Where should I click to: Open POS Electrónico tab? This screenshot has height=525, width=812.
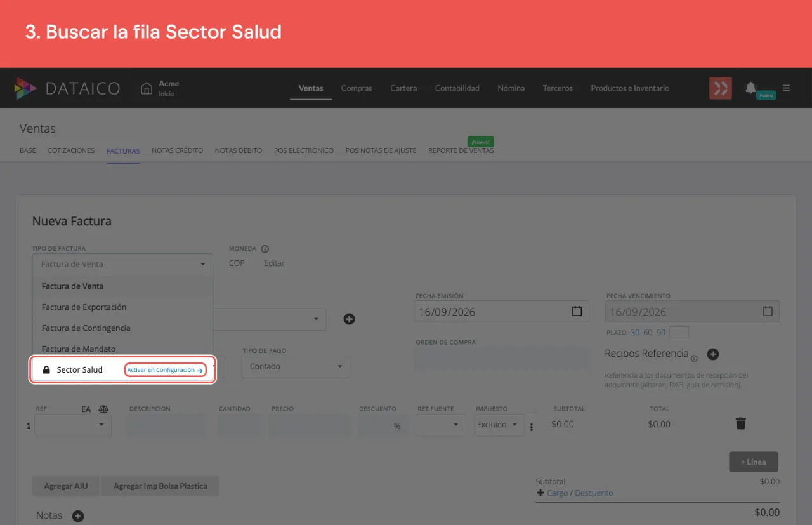(x=304, y=150)
